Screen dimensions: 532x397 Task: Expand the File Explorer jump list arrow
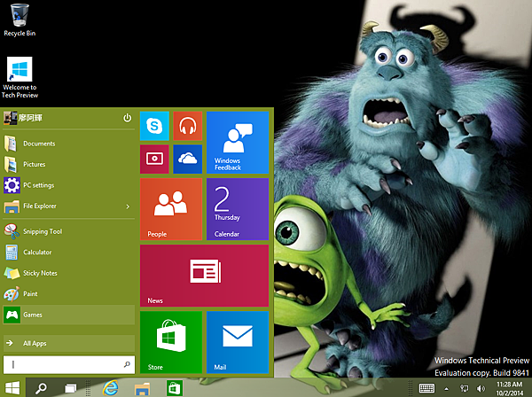tap(128, 206)
